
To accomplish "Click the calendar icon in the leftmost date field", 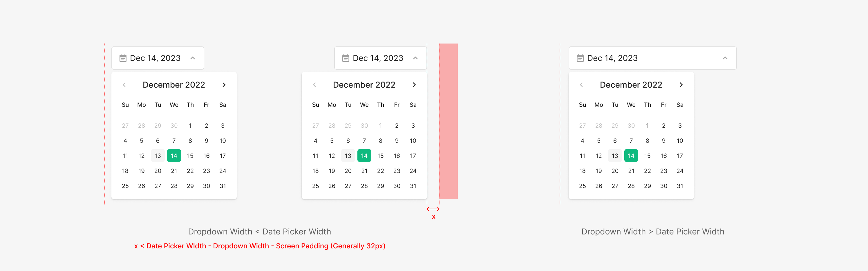I will coord(123,58).
